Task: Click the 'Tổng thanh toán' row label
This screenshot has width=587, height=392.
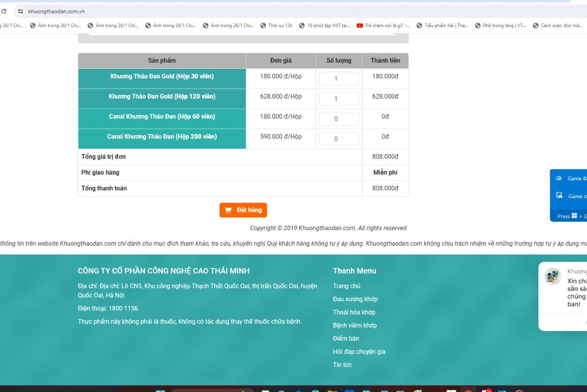Action: point(104,188)
